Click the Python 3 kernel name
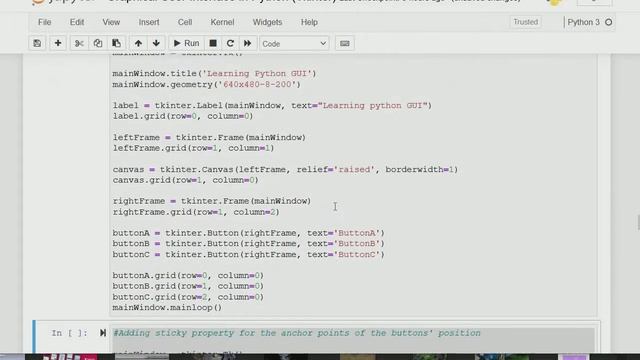Image resolution: width=640 pixels, height=360 pixels. (584, 22)
